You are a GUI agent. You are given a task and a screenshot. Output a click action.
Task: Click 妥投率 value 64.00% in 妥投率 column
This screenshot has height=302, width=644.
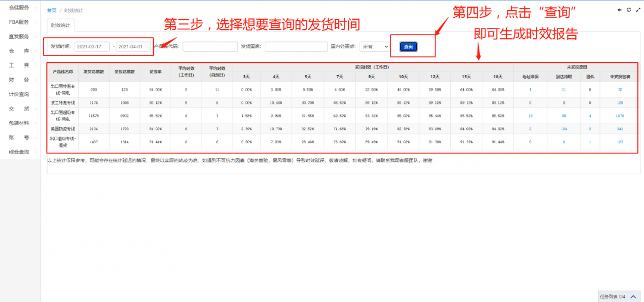point(155,90)
